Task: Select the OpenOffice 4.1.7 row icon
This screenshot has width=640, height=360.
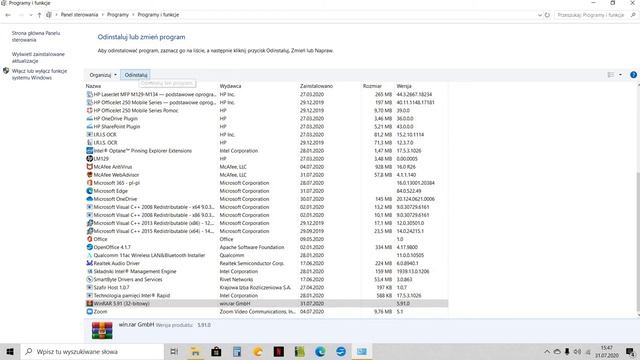Action: pyautogui.click(x=89, y=247)
